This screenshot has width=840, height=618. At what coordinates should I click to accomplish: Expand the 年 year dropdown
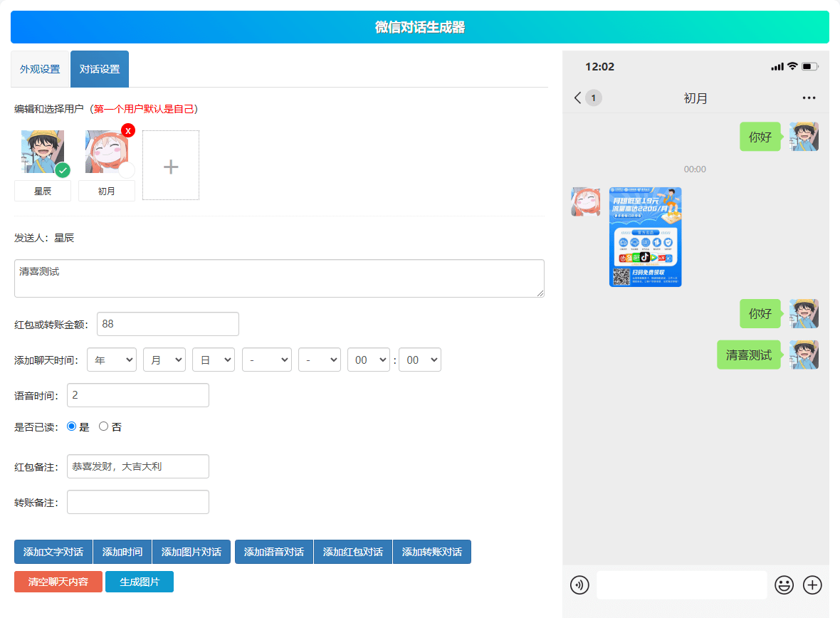point(111,360)
